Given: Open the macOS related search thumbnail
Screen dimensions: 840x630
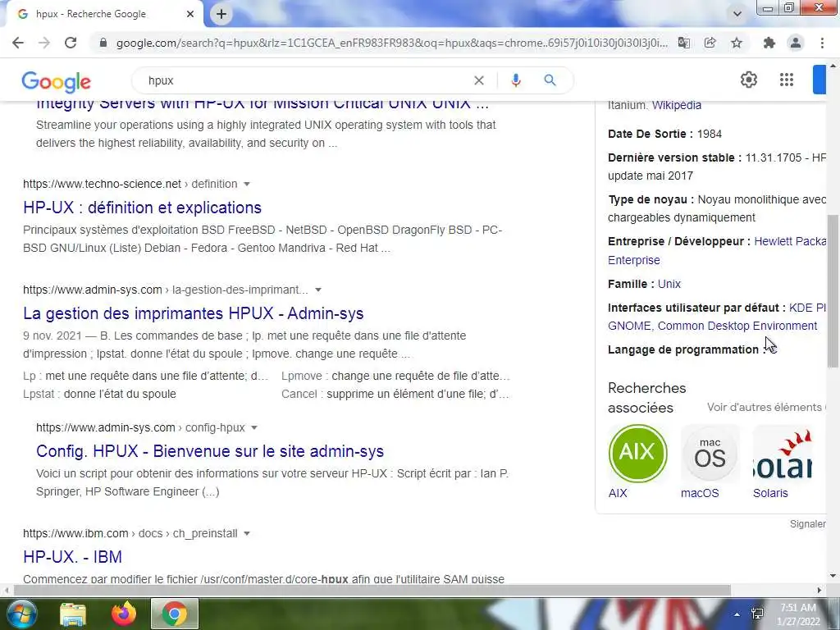Looking at the screenshot, I should [710, 454].
